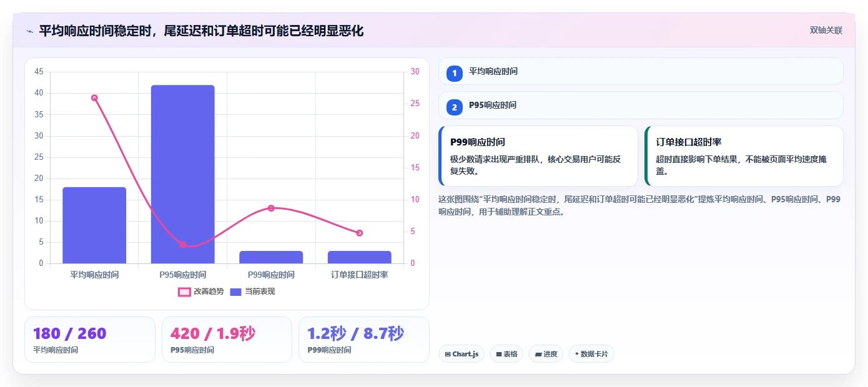
Task: Click the 平均响应时间 bar in chart
Action: (94, 225)
